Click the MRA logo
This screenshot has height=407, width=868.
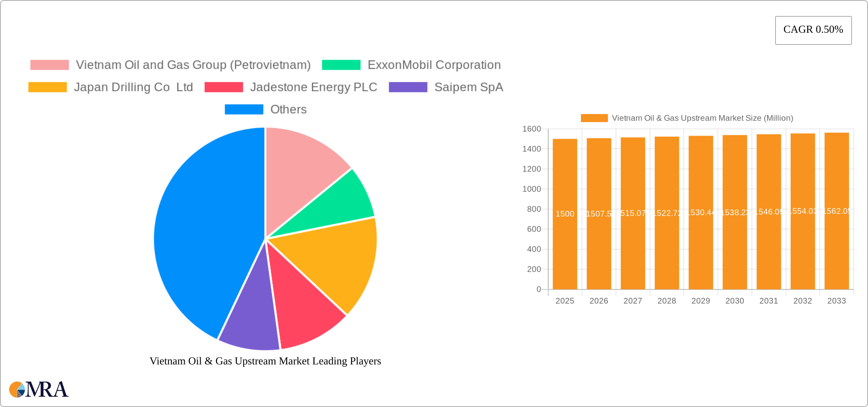[x=39, y=390]
